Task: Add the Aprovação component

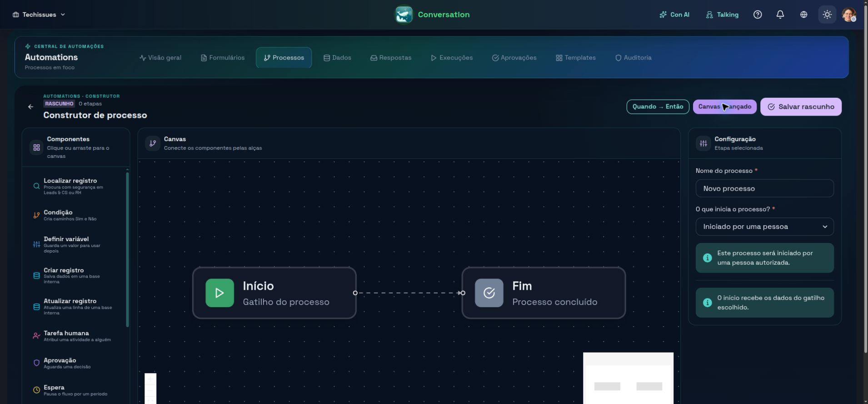Action: click(75, 363)
